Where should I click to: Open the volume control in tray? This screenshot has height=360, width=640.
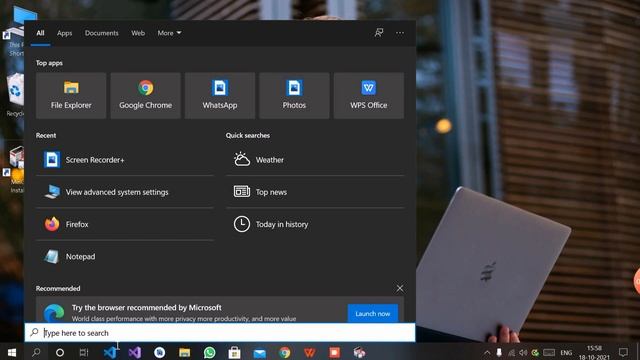coord(523,353)
